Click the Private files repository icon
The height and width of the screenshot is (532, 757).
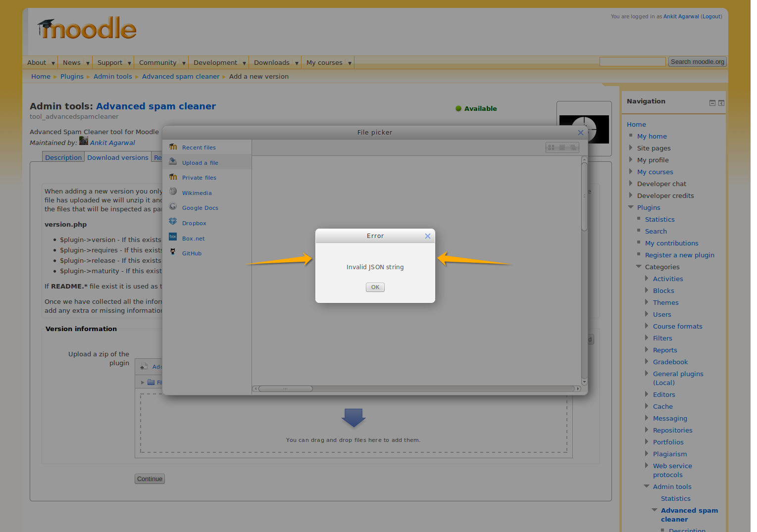pyautogui.click(x=173, y=177)
